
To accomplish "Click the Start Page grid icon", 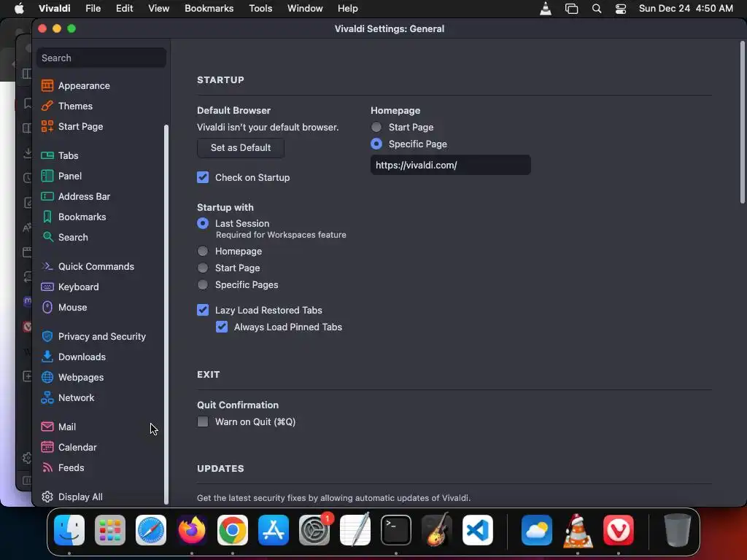I will [47, 126].
